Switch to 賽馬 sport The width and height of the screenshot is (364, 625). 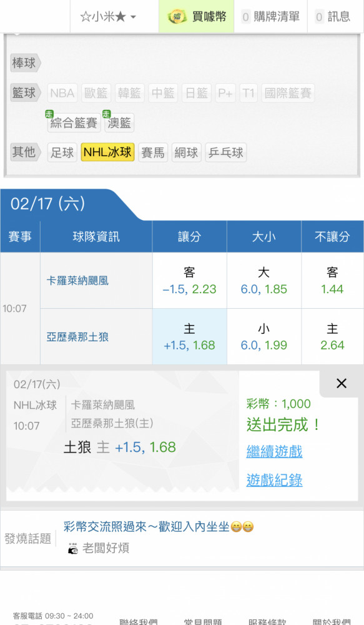153,152
